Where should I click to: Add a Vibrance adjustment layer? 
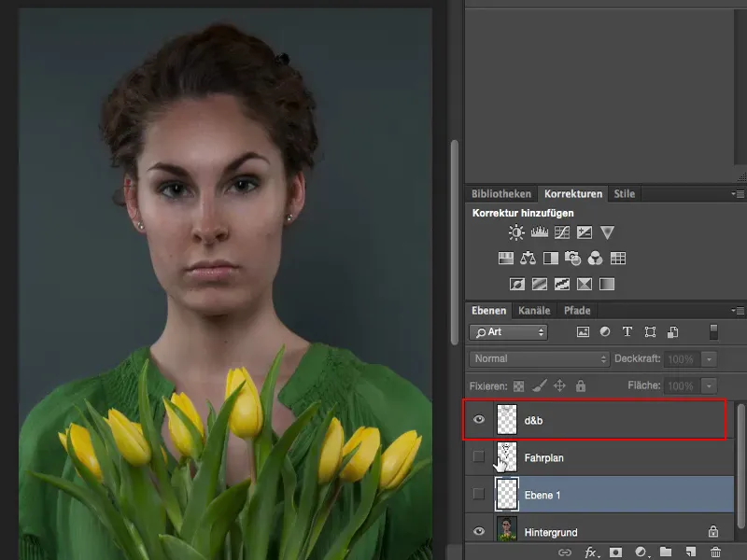coord(607,232)
